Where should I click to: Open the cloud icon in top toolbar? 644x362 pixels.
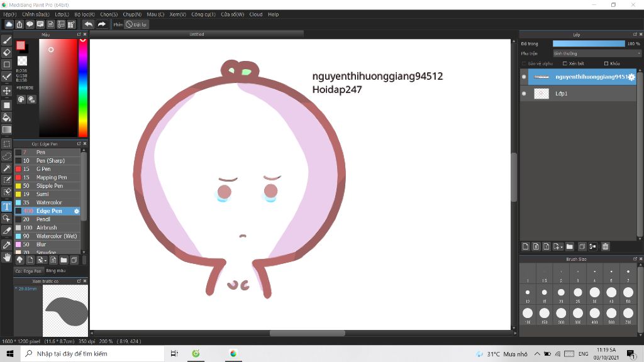click(9, 25)
